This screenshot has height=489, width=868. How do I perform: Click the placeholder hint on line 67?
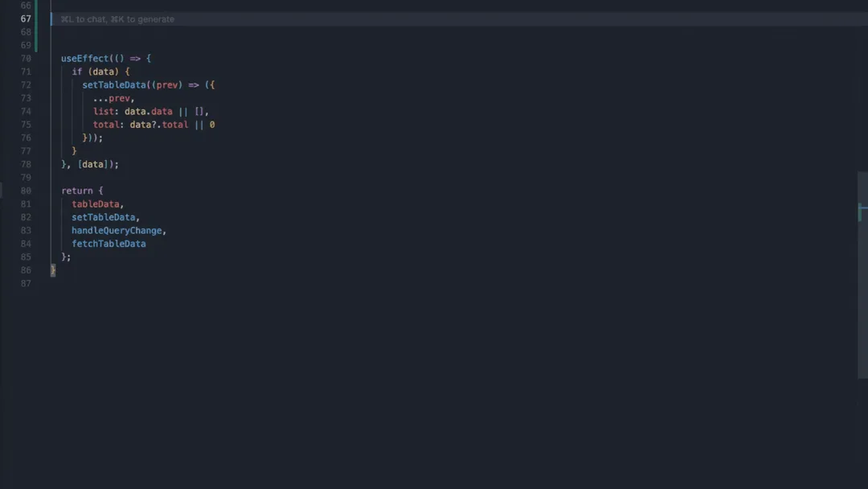point(117,19)
